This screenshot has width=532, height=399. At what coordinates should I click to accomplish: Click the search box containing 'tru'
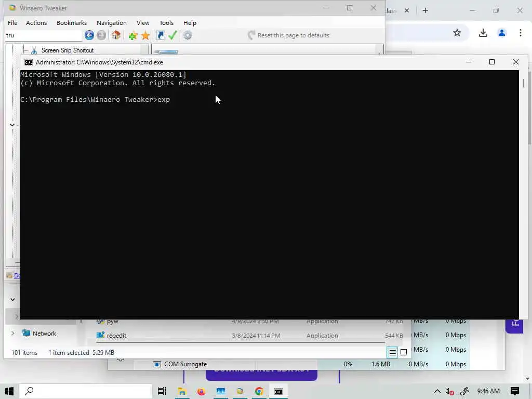44,35
